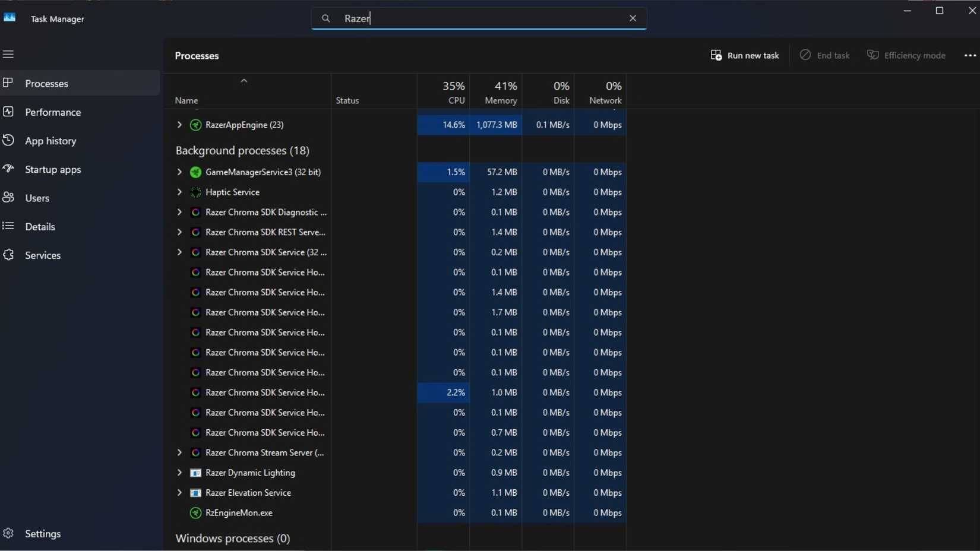
Task: Expand Razer Dynamic Lighting
Action: [179, 473]
